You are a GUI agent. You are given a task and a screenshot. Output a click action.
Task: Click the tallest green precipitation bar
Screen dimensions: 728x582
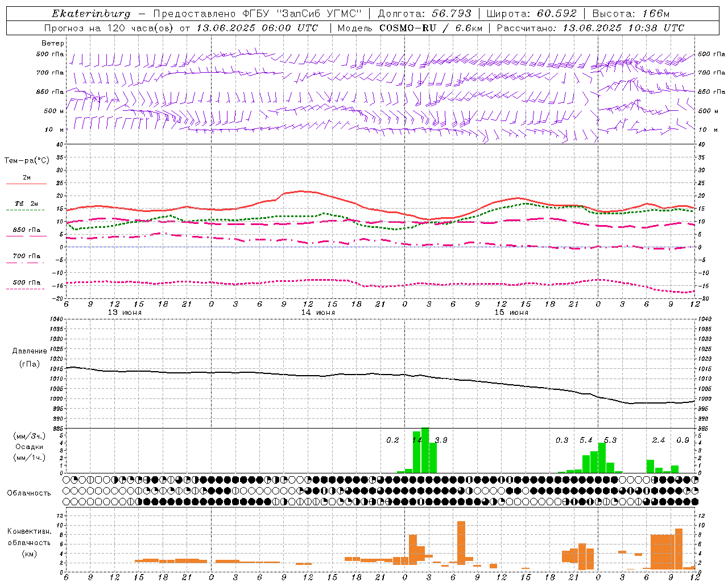[x=425, y=450]
